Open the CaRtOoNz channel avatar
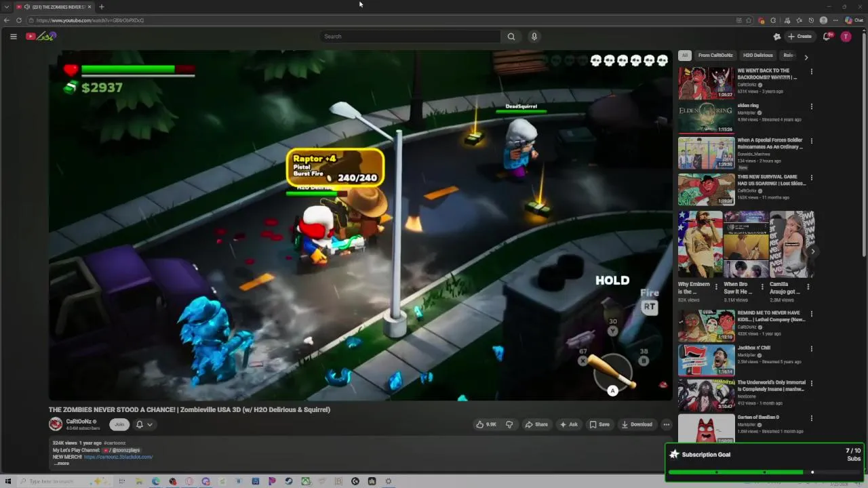 [x=56, y=424]
